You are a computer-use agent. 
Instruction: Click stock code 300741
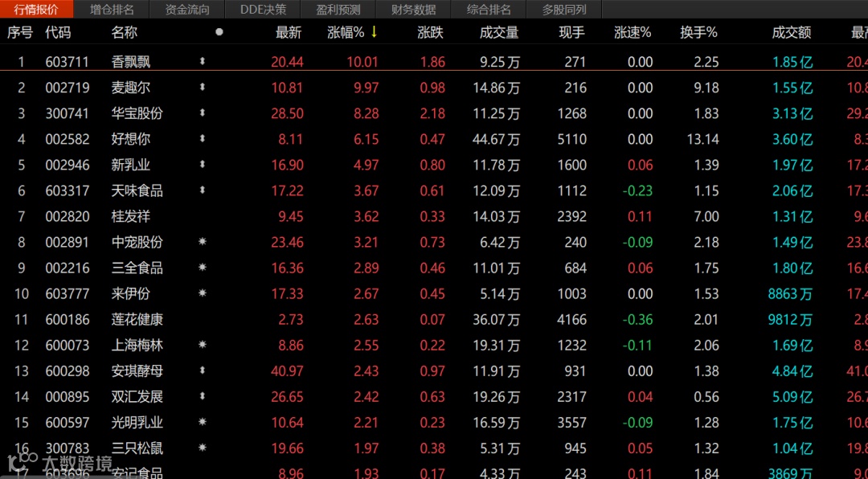(x=67, y=113)
